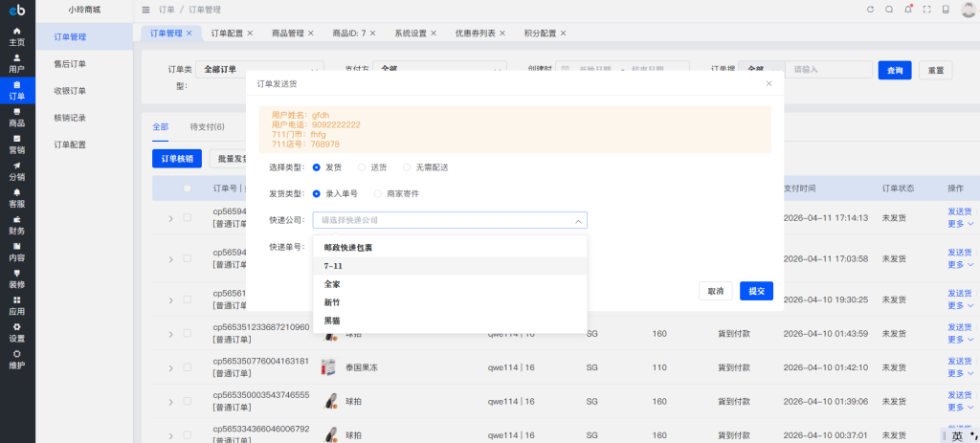The image size is (980, 443).
Task: Open the 商品 products section
Action: click(x=17, y=118)
